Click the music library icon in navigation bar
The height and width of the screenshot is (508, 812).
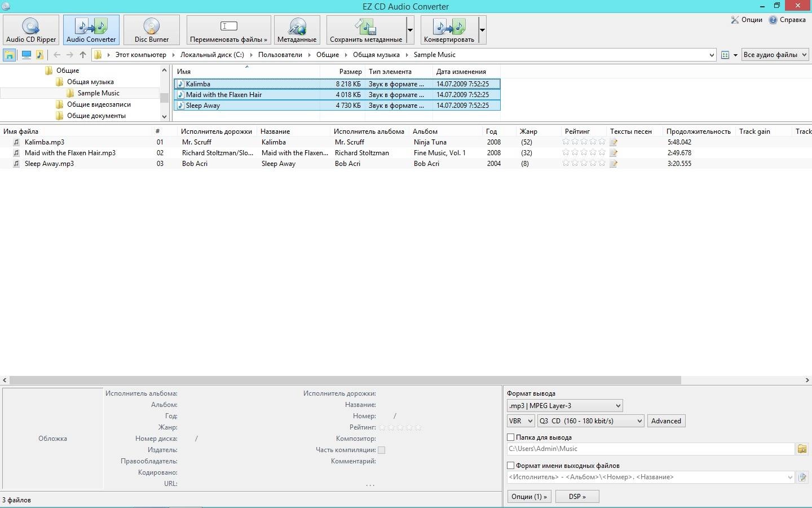pos(39,55)
